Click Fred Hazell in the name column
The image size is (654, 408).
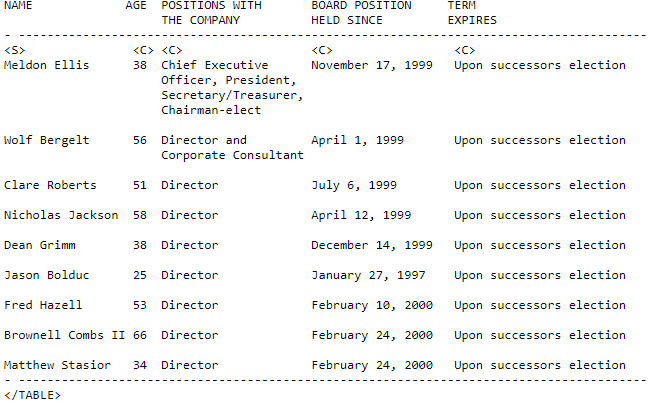[43, 305]
